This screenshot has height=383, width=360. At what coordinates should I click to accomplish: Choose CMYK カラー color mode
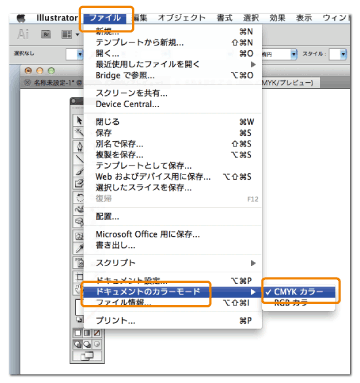tap(299, 292)
